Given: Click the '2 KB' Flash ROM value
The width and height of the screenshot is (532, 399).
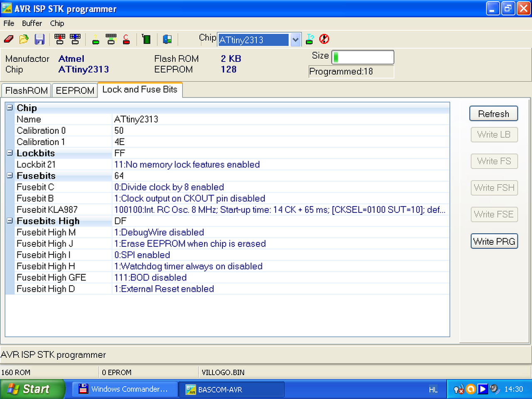Looking at the screenshot, I should click(x=231, y=59).
